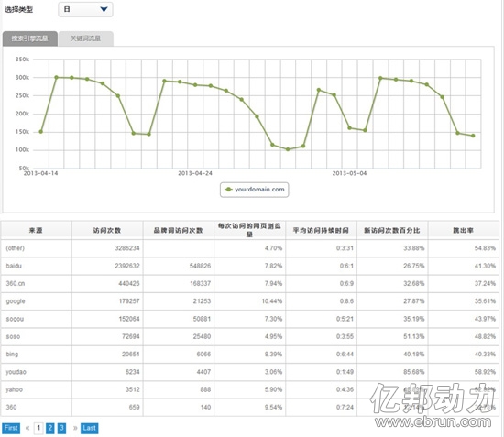
Task: Click the first data point near 2013-04-14
Action: pos(41,132)
